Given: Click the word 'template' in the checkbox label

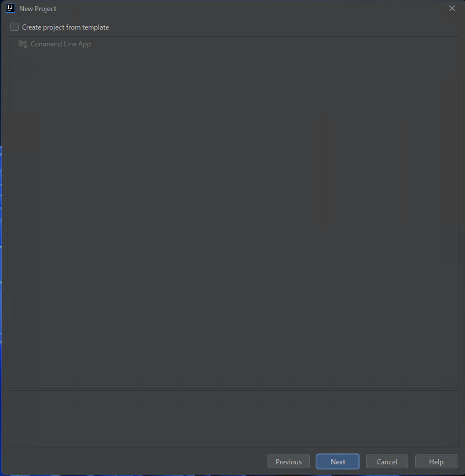Looking at the screenshot, I should click(x=96, y=27).
